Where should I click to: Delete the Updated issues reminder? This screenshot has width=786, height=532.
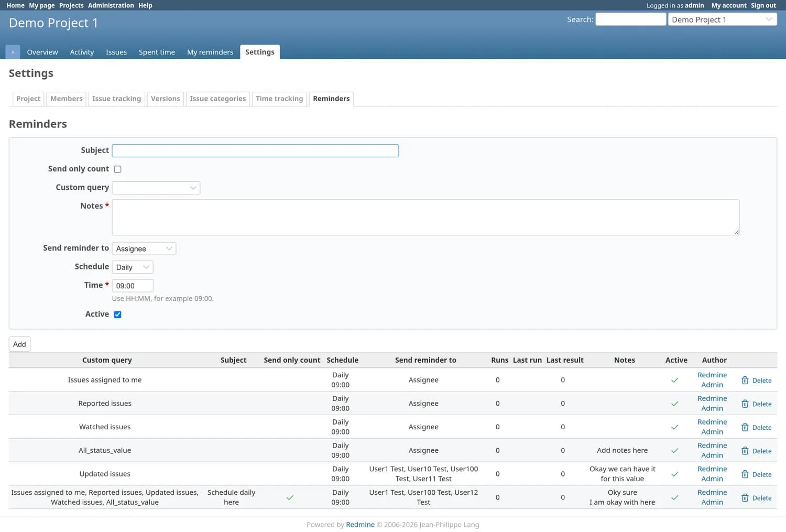tap(757, 474)
